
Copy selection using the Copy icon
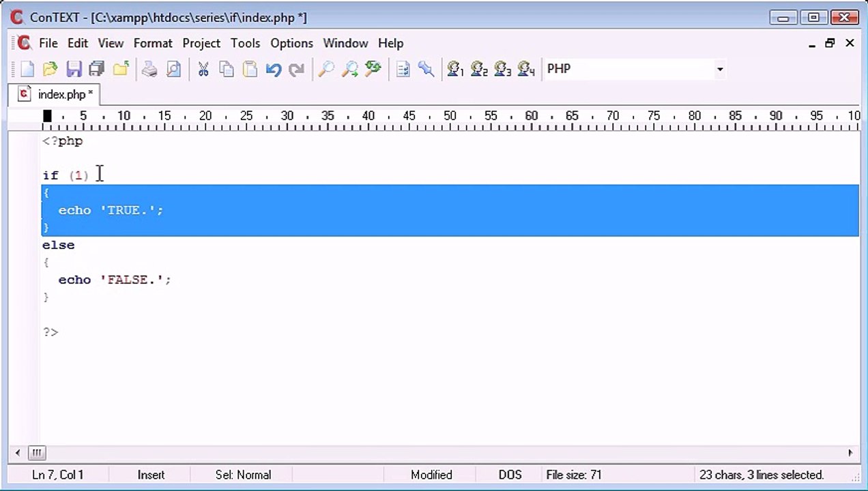[227, 69]
